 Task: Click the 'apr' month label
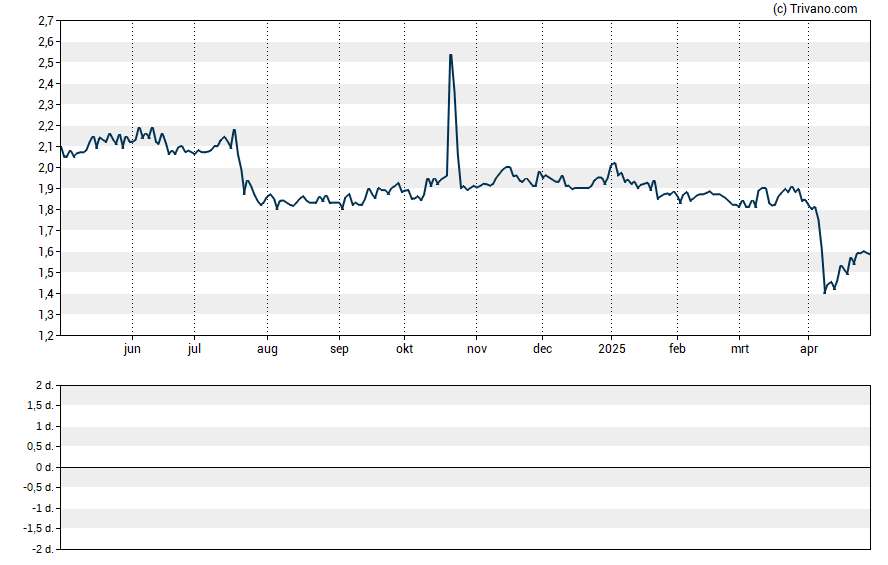click(x=809, y=349)
